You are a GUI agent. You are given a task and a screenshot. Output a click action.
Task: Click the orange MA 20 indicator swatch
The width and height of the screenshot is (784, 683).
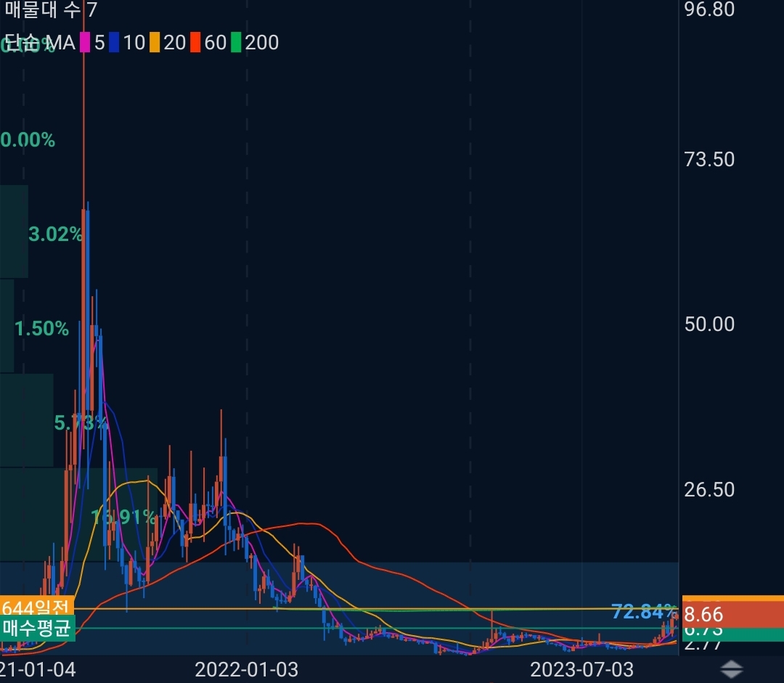click(154, 44)
